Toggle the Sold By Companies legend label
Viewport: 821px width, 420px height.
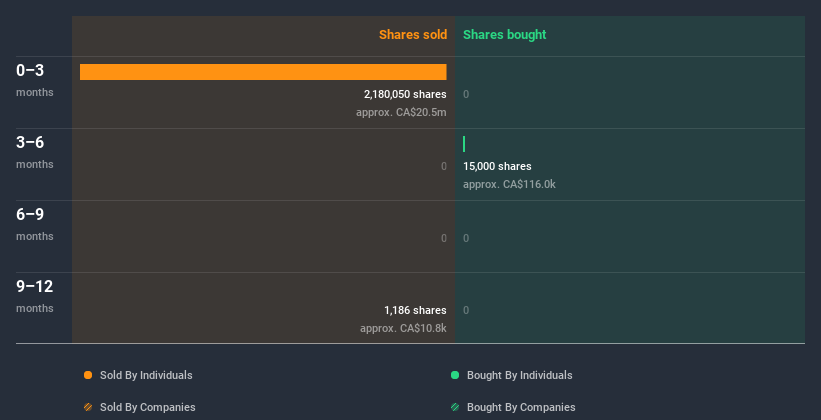(x=147, y=407)
